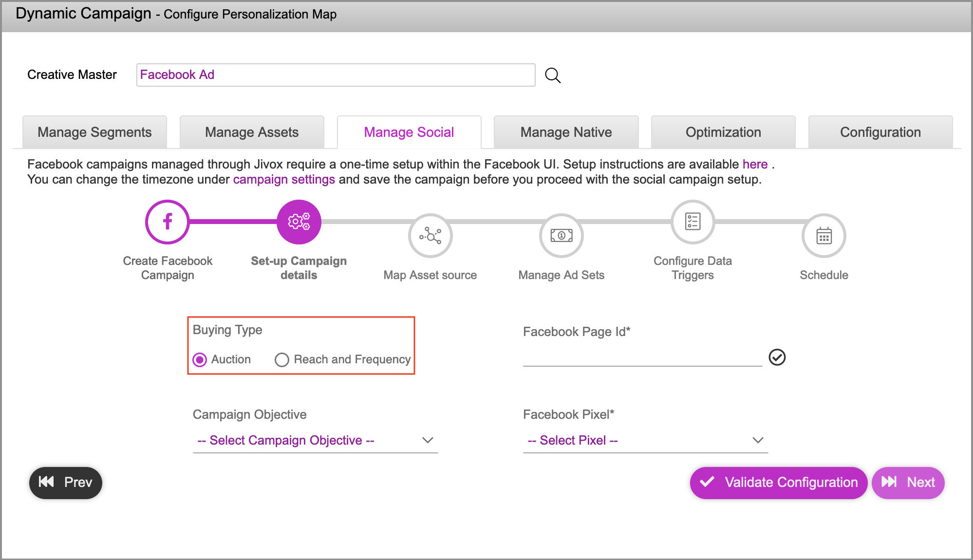The image size is (973, 560).
Task: Click the Validate Configuration button
Action: point(778,483)
